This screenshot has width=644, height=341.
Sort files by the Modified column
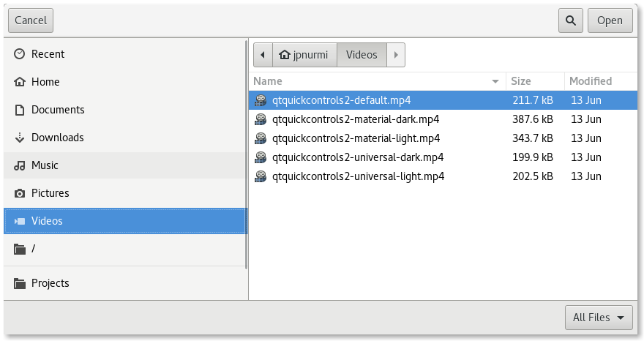[591, 81]
